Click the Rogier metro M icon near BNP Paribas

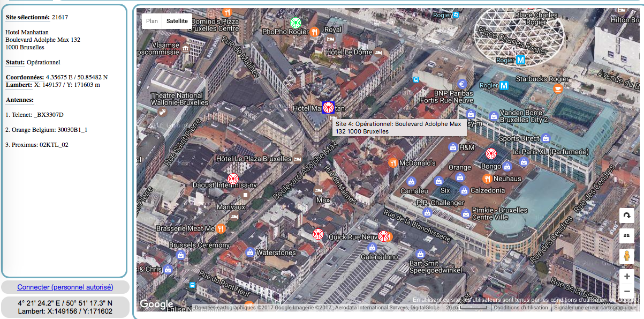(504, 85)
